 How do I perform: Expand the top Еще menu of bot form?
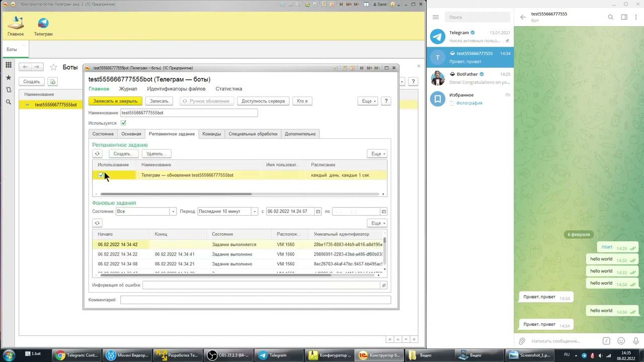(369, 101)
